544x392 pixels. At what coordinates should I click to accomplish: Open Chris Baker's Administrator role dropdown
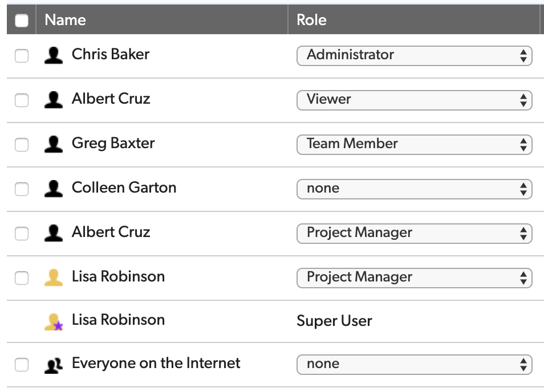[x=414, y=55]
